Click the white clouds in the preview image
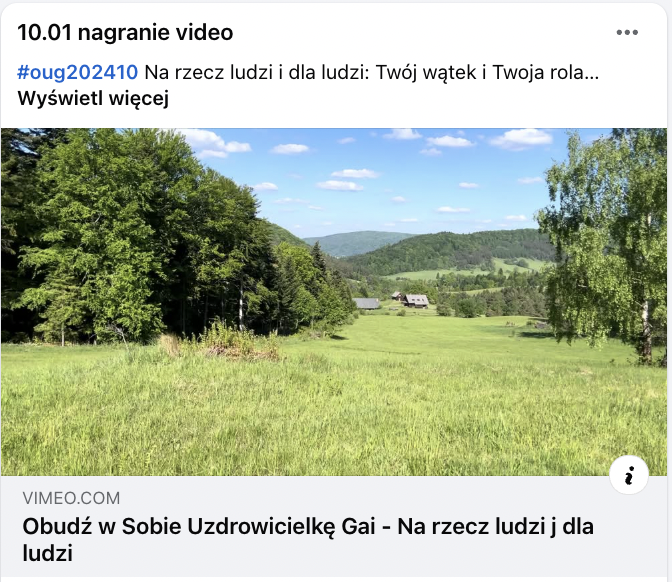This screenshot has width=672, height=582. click(x=521, y=138)
